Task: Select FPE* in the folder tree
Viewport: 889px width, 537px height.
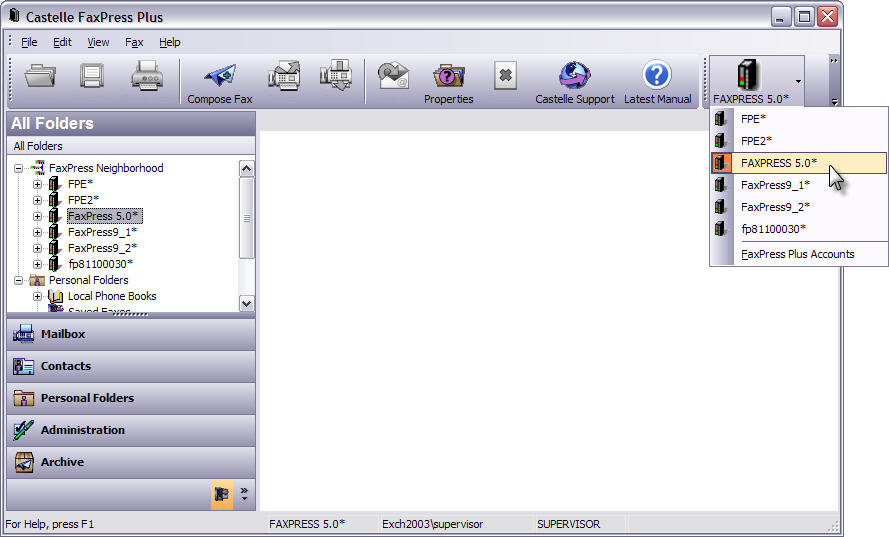Action: click(80, 184)
